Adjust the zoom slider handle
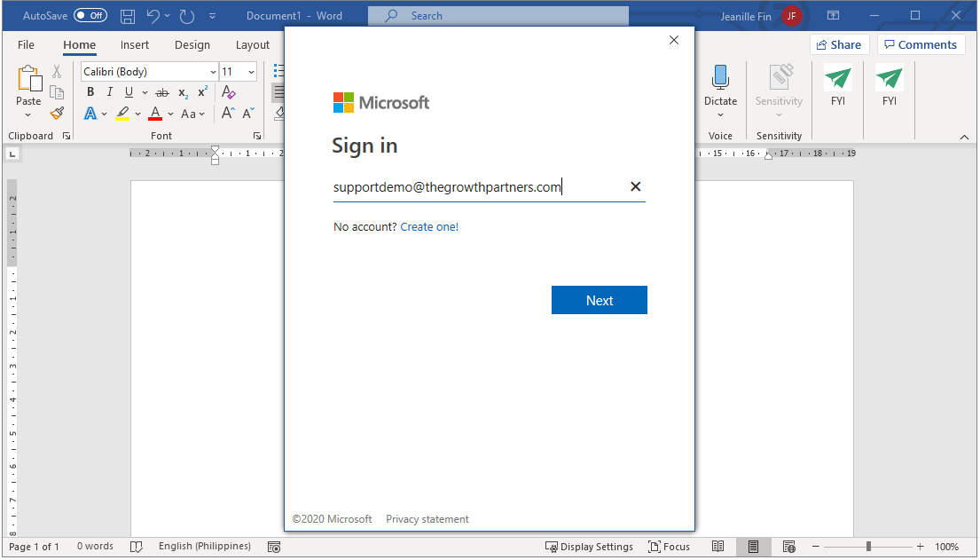 (868, 547)
